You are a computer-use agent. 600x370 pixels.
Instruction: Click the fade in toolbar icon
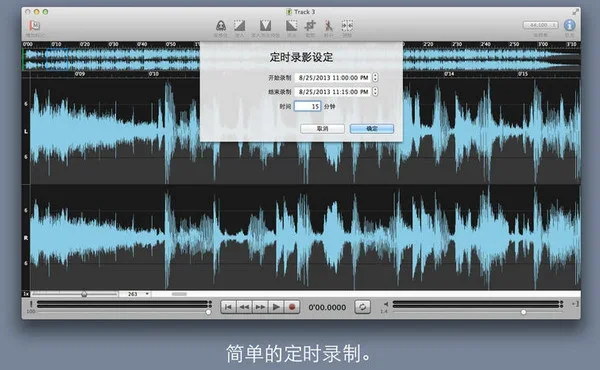[240, 26]
